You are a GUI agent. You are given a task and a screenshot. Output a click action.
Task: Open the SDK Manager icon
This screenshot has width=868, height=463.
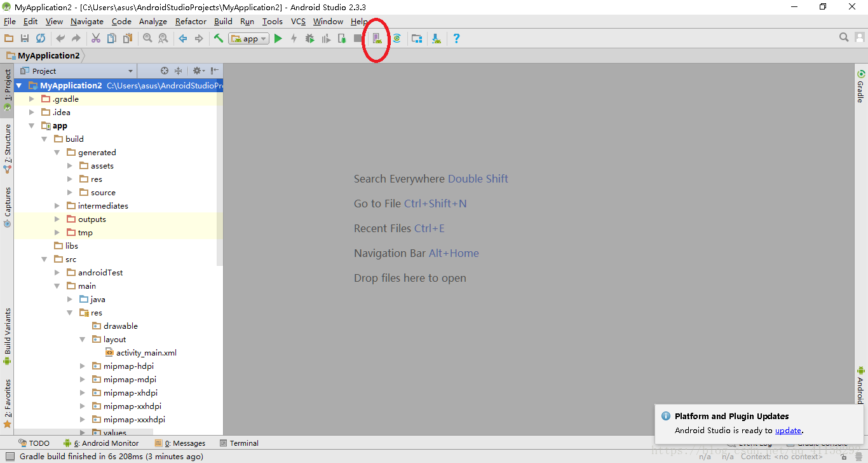[x=437, y=38]
